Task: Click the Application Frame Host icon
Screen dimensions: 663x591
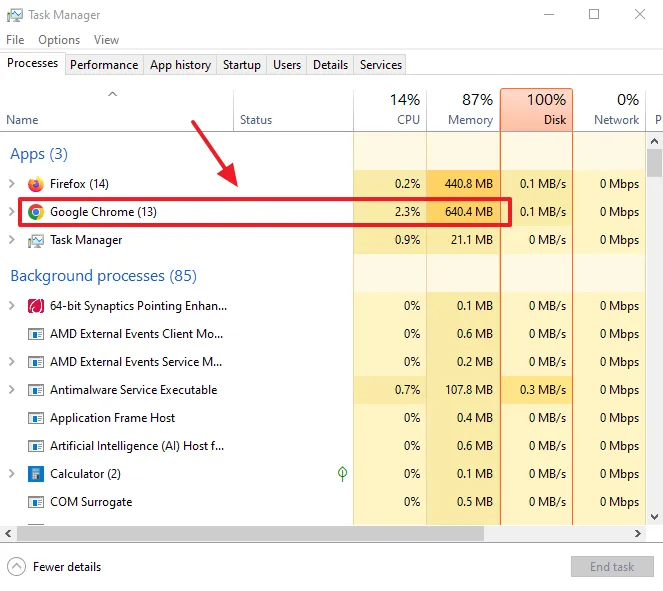Action: (x=36, y=418)
